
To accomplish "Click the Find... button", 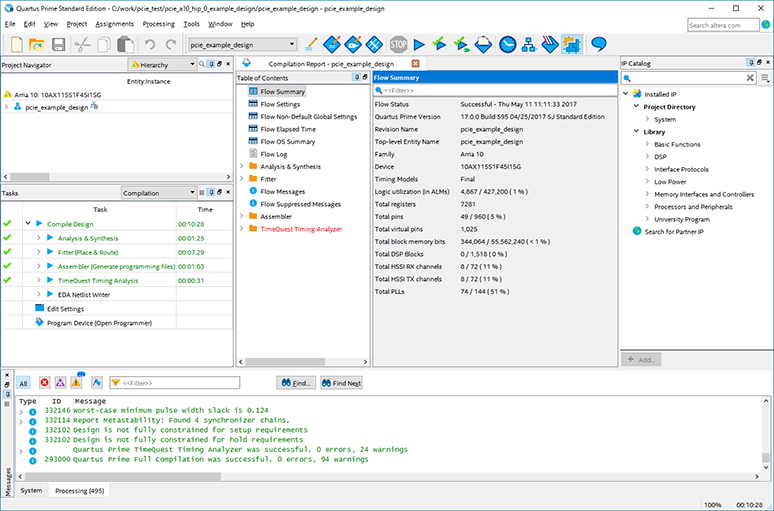I will click(296, 383).
